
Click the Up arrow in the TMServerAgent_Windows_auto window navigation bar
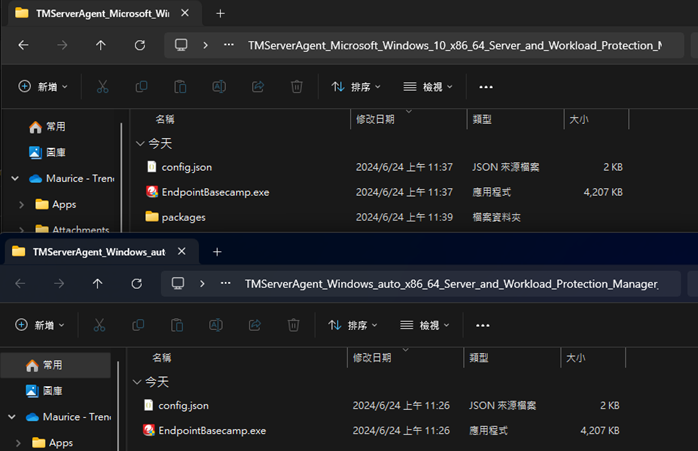tap(97, 284)
